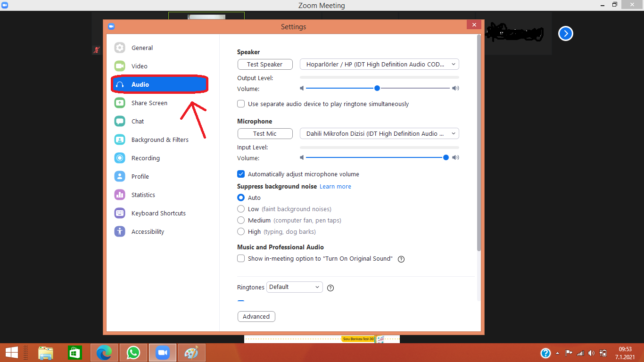Open Microsoft Edge from taskbar

coord(104,353)
